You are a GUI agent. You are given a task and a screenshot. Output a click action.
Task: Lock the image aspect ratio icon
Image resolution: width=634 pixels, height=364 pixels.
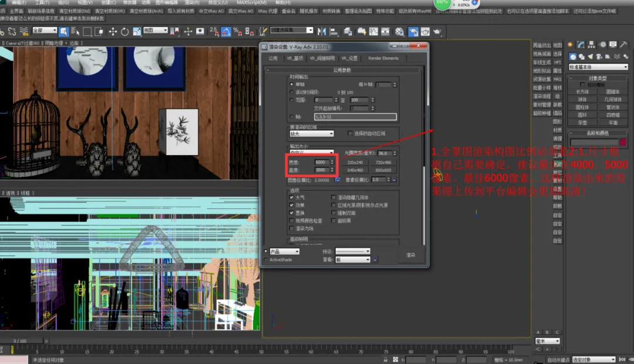[338, 180]
